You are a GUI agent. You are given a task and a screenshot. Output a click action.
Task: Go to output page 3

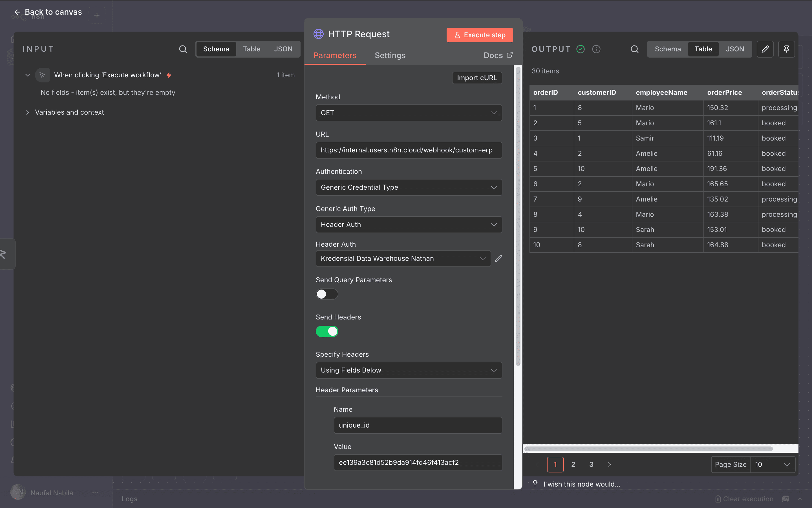point(592,464)
